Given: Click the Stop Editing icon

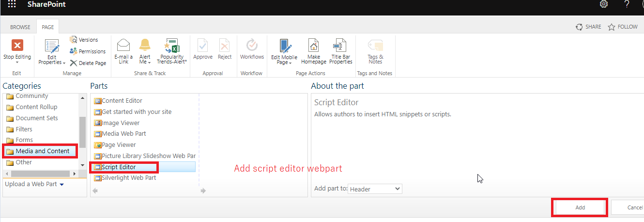Looking at the screenshot, I should 17,46.
